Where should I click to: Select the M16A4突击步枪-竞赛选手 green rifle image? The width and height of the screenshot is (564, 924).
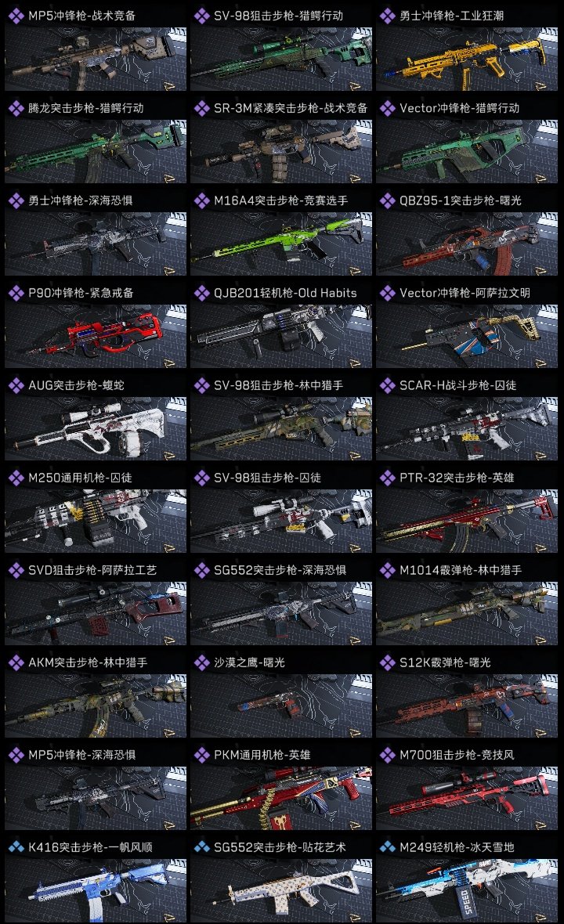[x=281, y=244]
